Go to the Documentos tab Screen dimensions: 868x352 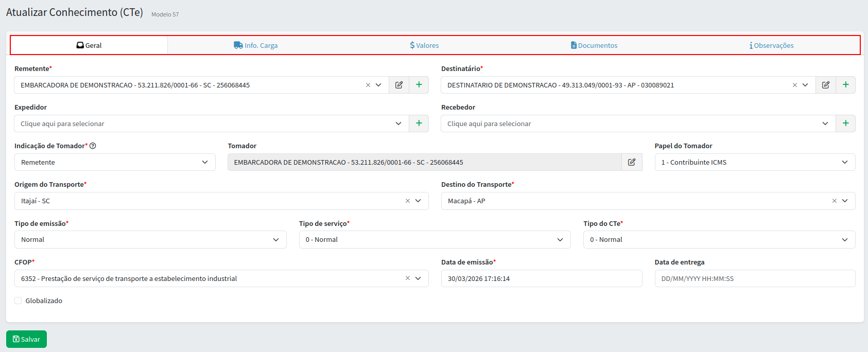pos(594,45)
